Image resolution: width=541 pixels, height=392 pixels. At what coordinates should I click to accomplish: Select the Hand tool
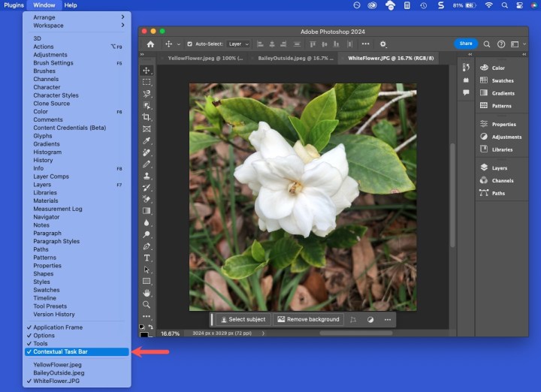coord(147,293)
